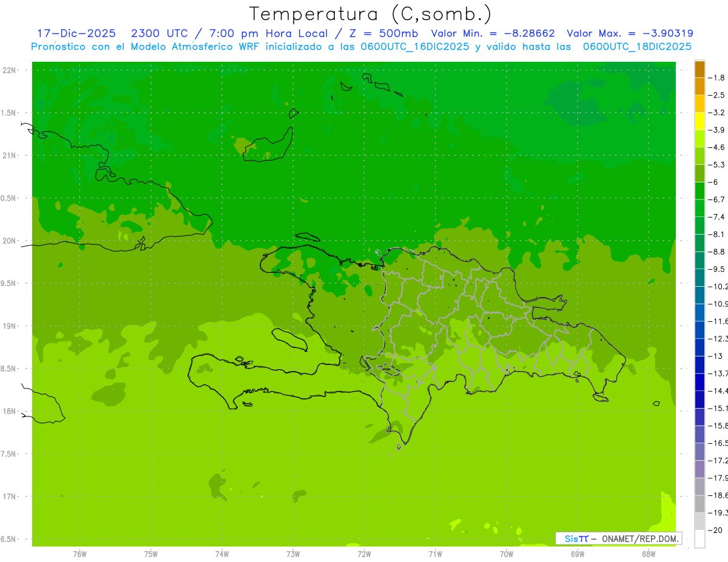Click the 'ONAMET/REP.DOM.' credit label

coord(639,538)
